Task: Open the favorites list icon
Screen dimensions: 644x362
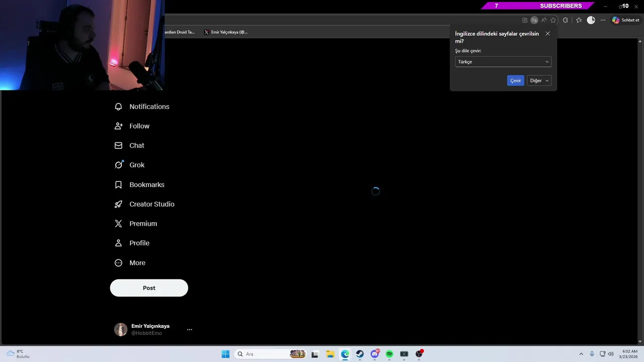Action: point(579,20)
